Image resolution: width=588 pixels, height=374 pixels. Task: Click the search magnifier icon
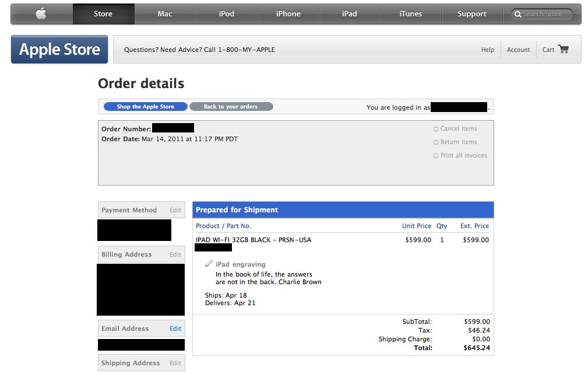[518, 14]
